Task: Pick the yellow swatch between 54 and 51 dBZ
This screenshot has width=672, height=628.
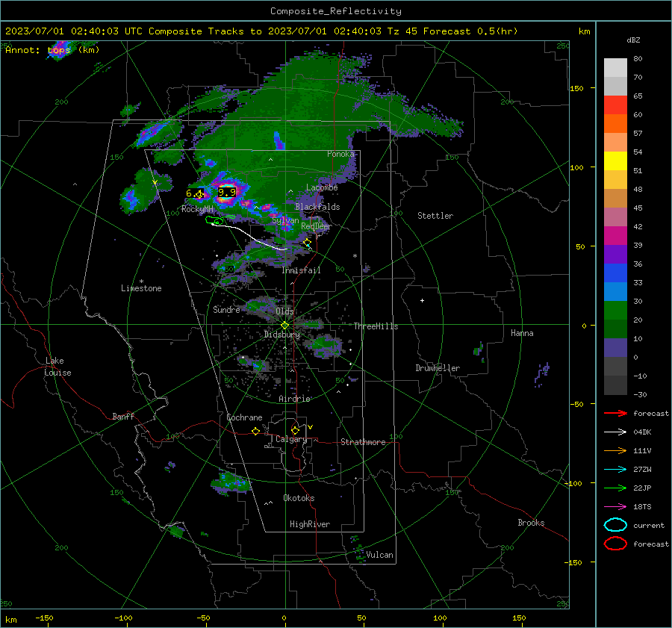Action: tap(615, 161)
